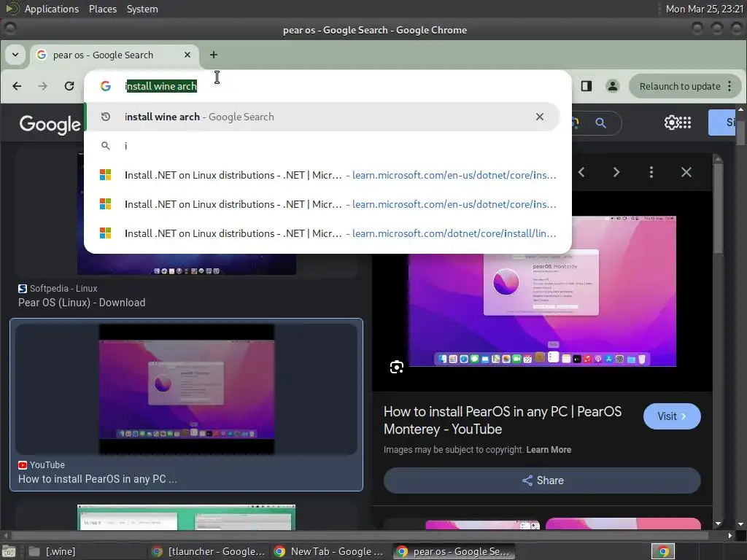The width and height of the screenshot is (747, 560).
Task: Close the pear os Google Search tab
Action: pyautogui.click(x=187, y=55)
